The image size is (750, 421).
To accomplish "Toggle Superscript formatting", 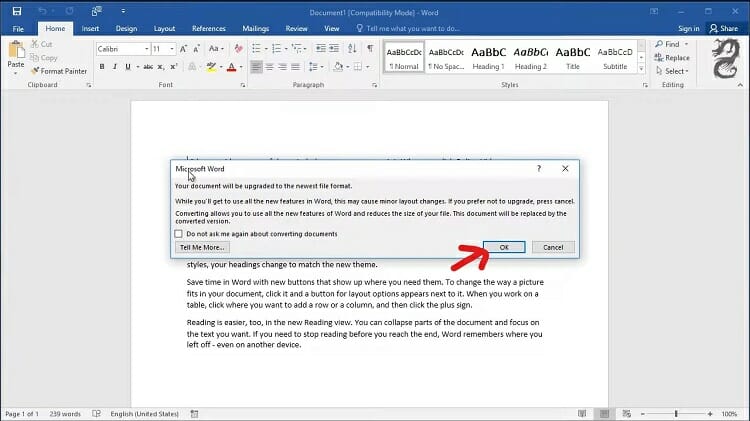I will 174,66.
